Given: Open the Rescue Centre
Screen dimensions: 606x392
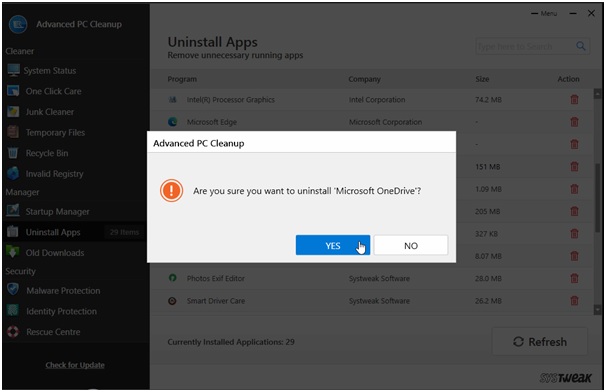Looking at the screenshot, I should (x=53, y=332).
